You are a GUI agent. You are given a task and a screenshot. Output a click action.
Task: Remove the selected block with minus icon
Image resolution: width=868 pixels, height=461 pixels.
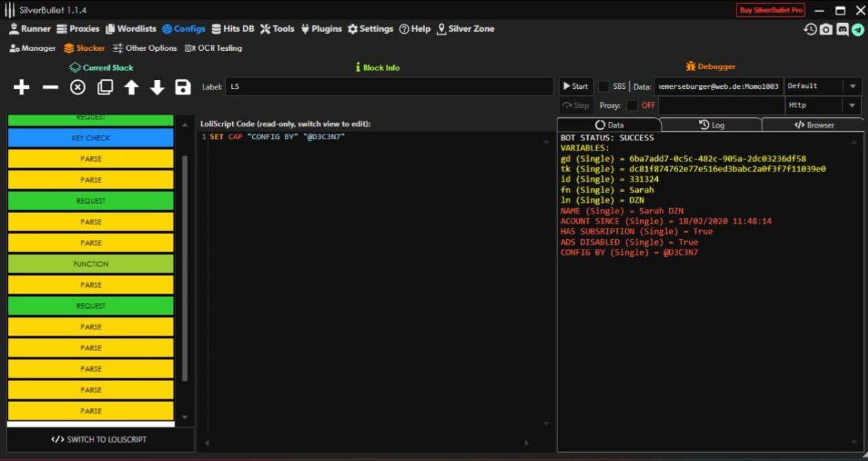pos(50,87)
